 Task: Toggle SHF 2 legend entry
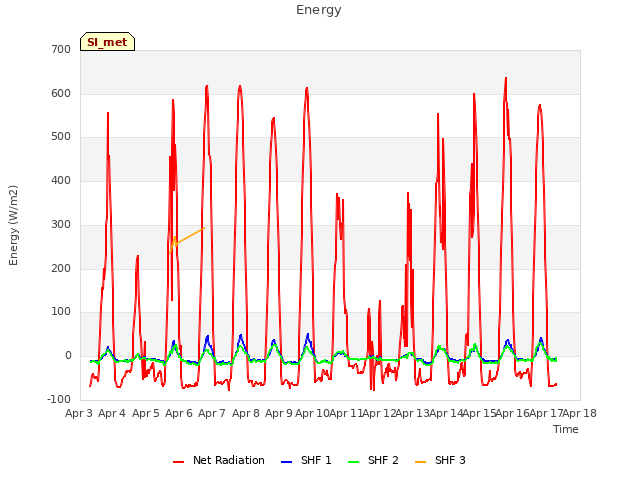(x=373, y=460)
